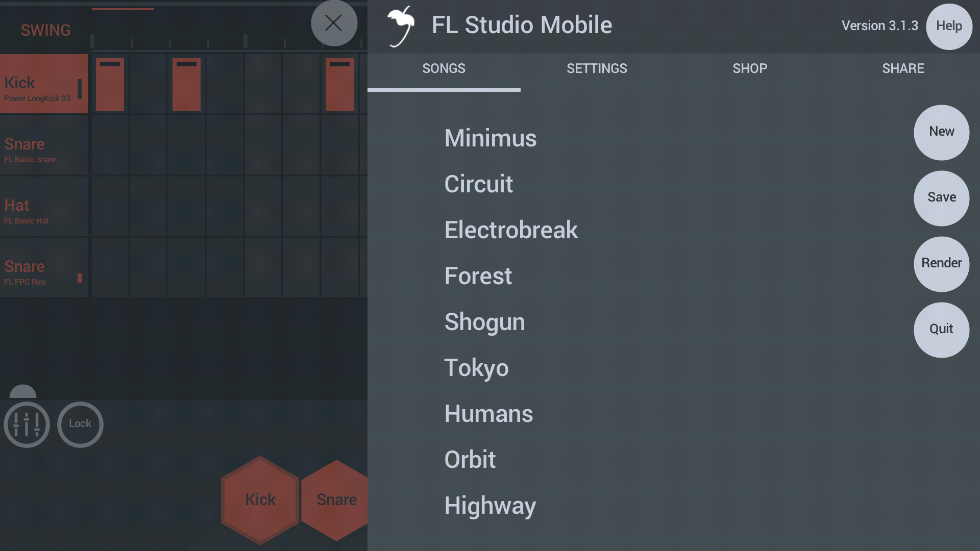
Task: Tap the Snare hexagon drum pad
Action: pyautogui.click(x=336, y=500)
